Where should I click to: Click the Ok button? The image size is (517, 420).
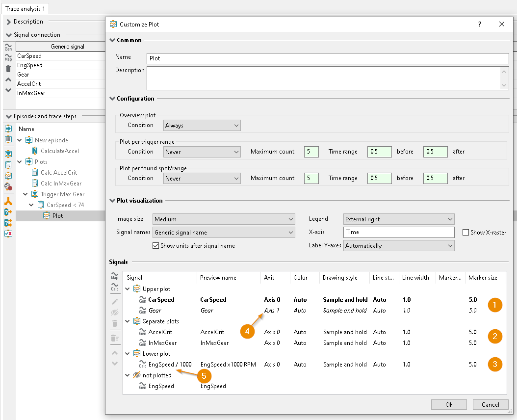point(449,404)
